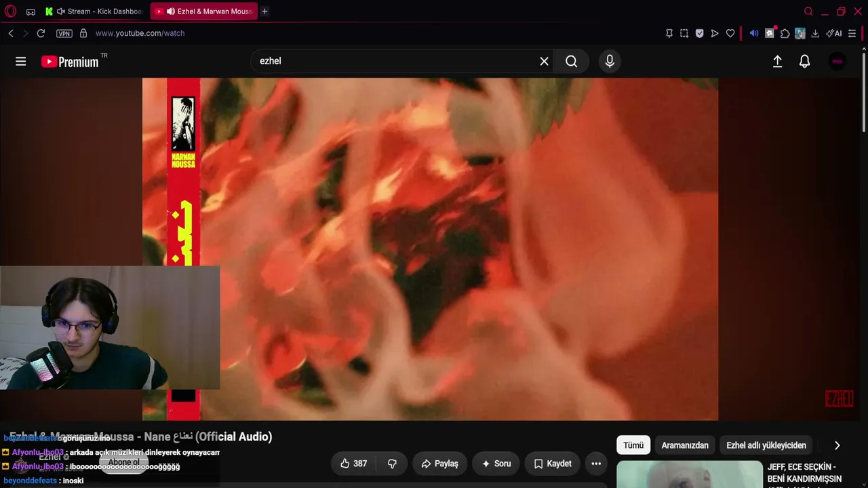Select the Ezhel adlı yükleyiciden chip
Image resolution: width=868 pixels, height=488 pixels.
coord(766,445)
